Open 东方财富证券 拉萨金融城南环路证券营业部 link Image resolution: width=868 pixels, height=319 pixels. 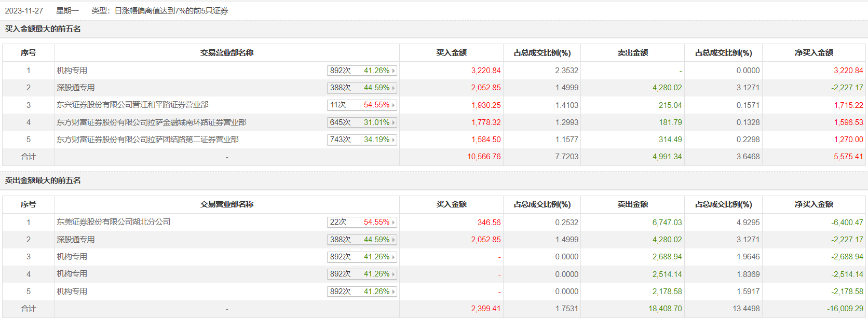[x=151, y=122]
